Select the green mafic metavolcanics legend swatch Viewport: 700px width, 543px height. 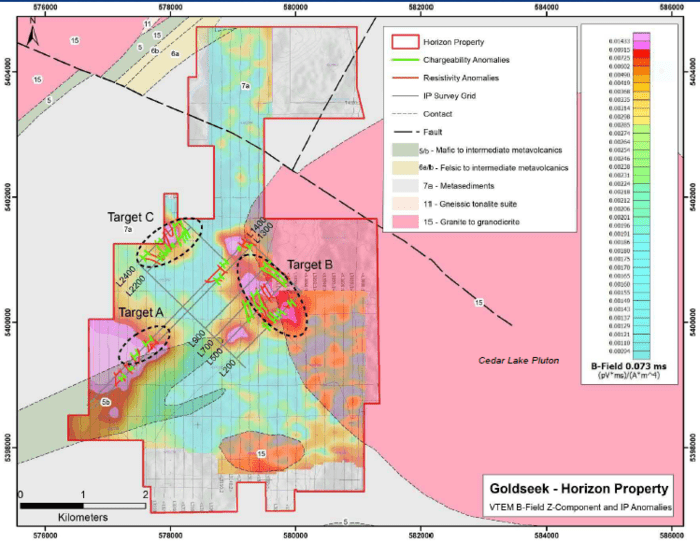tap(405, 150)
